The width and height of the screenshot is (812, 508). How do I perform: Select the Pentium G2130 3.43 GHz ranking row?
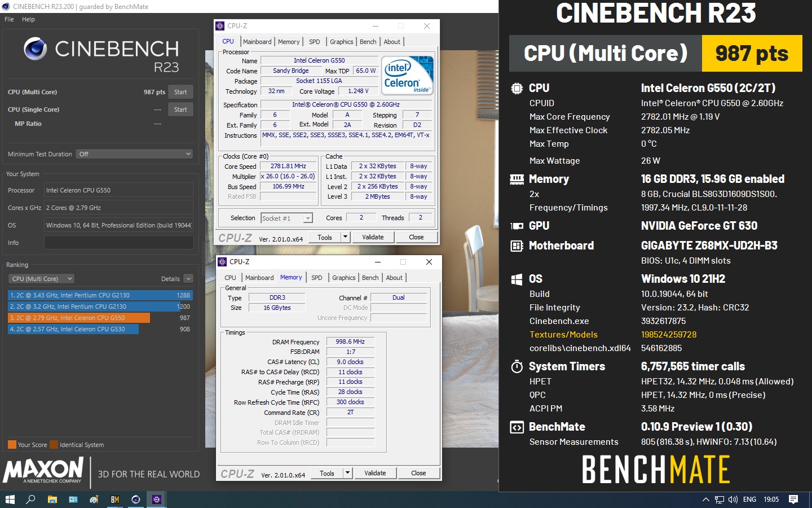pos(100,295)
